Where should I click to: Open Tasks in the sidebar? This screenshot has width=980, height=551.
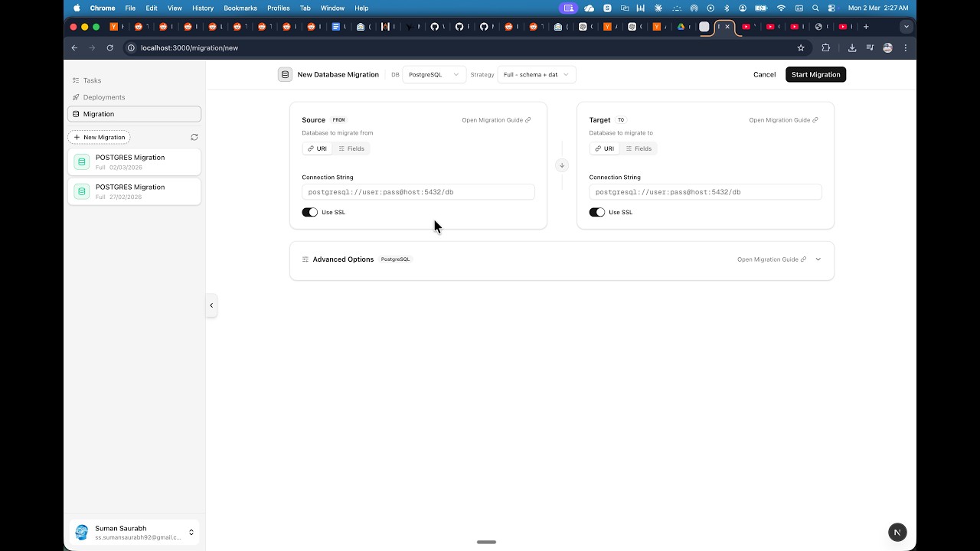[x=134, y=80]
